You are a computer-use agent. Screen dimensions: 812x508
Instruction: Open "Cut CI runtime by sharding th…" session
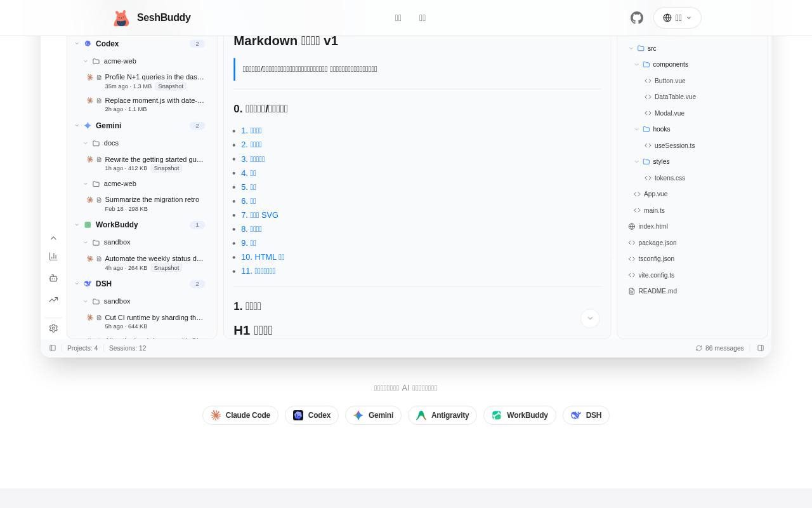click(x=145, y=322)
